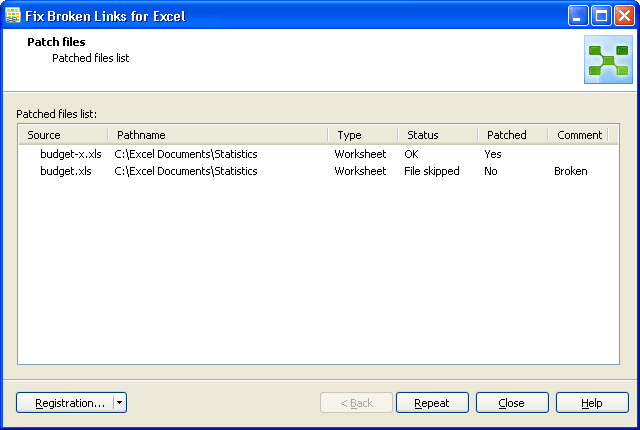This screenshot has width=640, height=430.
Task: Open Help with the Help button
Action: pos(592,403)
